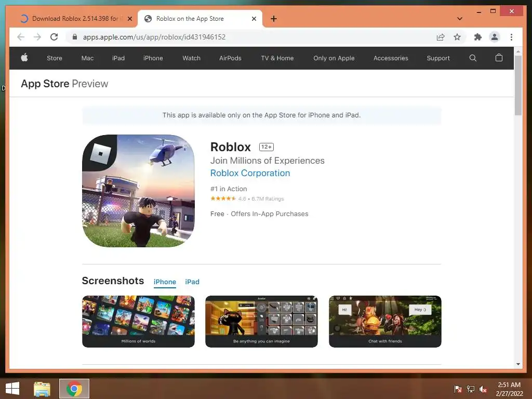Close the Roblox on the App Store tab

254,19
